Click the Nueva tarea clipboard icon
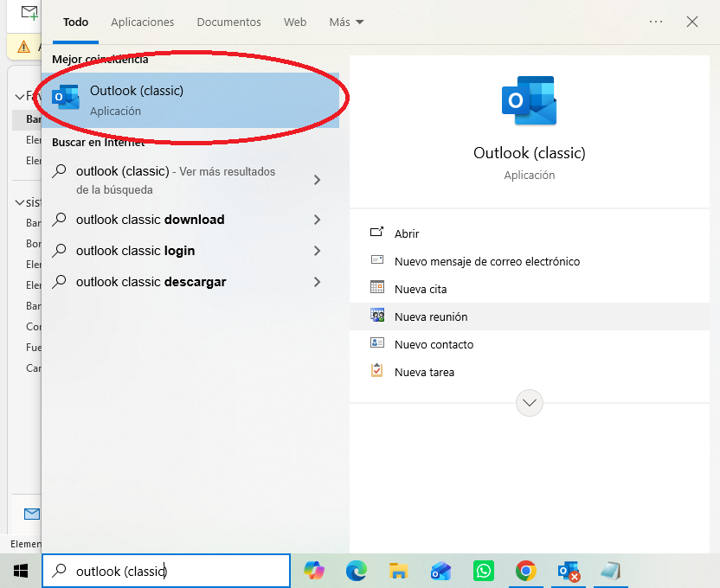This screenshot has width=720, height=588. tap(377, 370)
